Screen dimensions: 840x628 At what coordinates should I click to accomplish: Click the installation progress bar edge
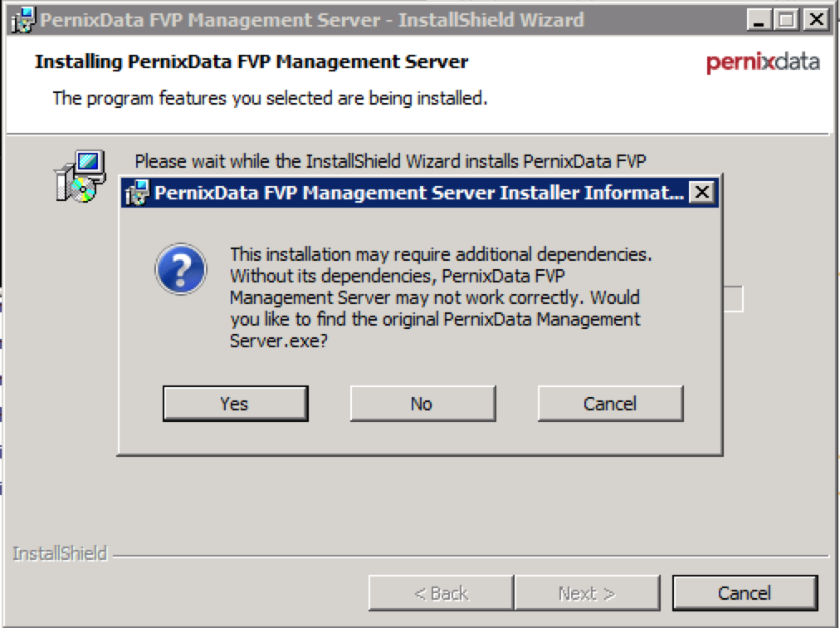coord(733,300)
